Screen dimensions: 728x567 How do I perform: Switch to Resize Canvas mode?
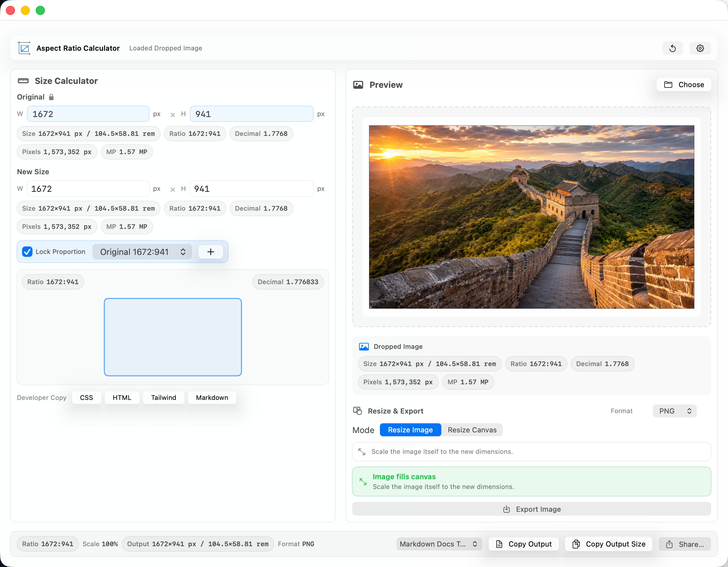(472, 430)
